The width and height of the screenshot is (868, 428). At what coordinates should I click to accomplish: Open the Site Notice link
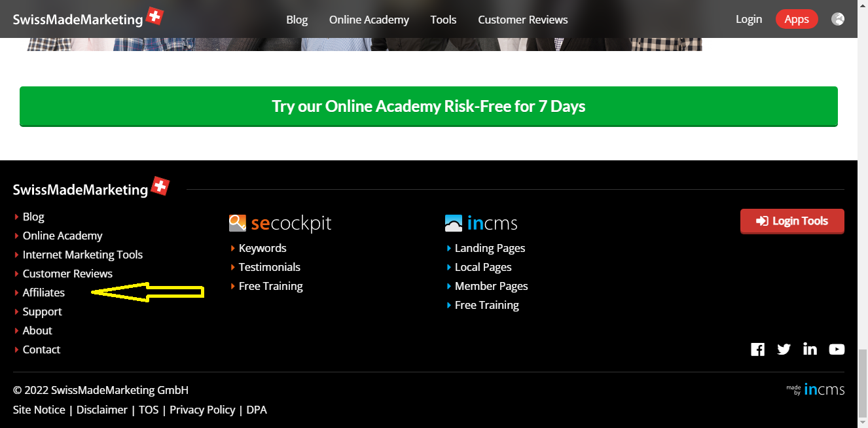pos(39,410)
